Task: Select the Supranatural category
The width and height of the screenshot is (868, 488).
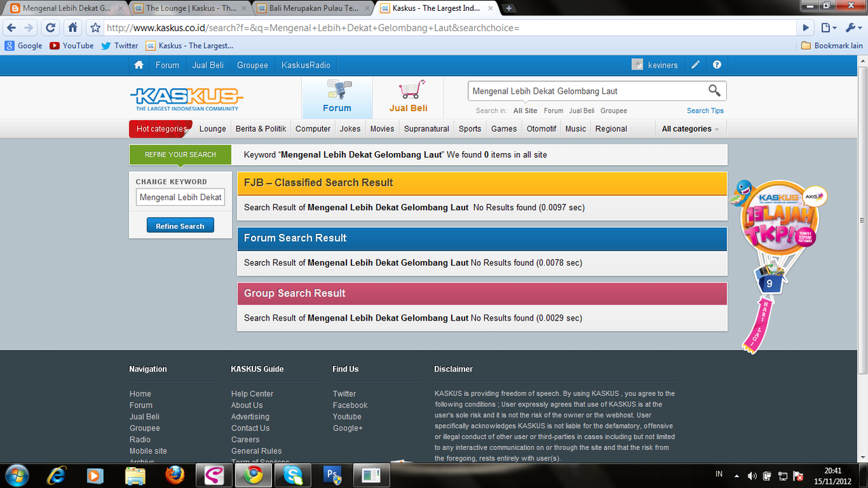Action: (427, 129)
